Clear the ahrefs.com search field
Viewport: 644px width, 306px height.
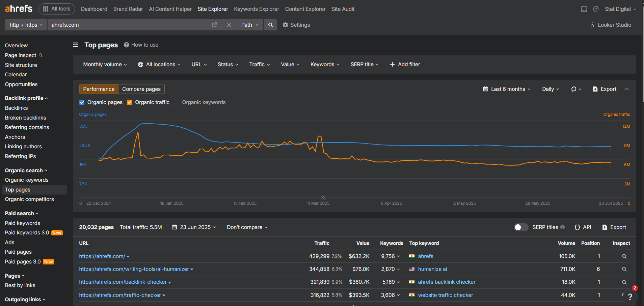coord(229,25)
